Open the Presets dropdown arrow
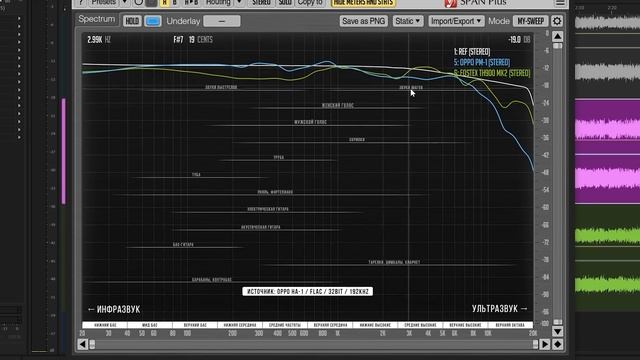 [125, 2]
